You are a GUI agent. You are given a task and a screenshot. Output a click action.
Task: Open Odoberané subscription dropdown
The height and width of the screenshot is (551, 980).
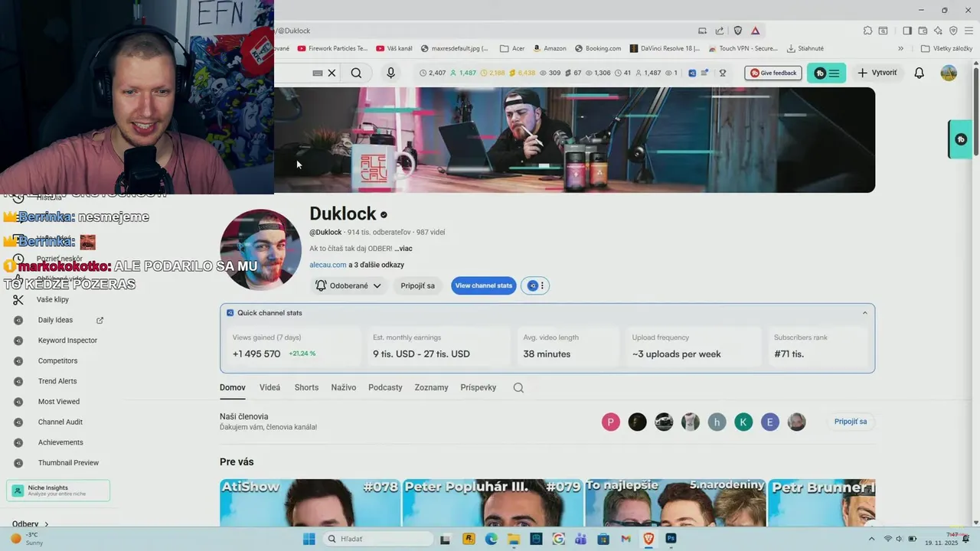[x=349, y=285]
